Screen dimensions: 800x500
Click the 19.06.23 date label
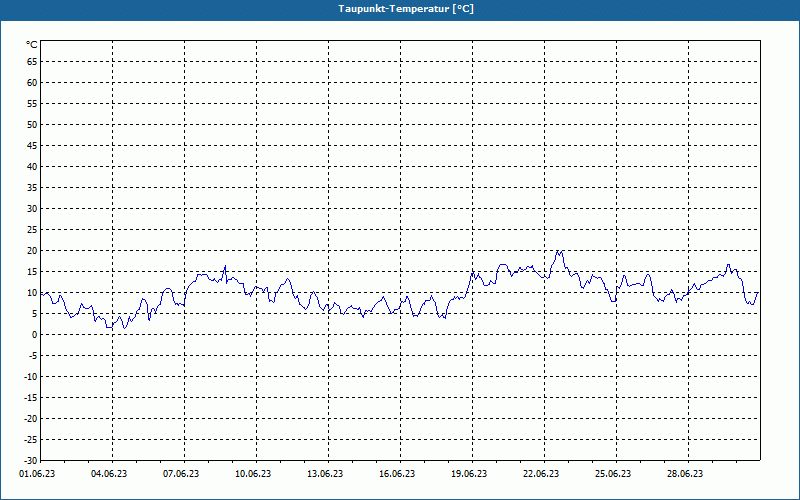(469, 474)
